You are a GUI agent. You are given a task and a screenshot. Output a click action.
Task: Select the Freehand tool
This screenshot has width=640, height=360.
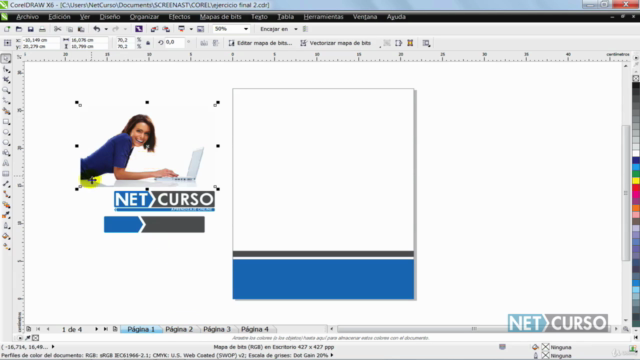[x=6, y=101]
